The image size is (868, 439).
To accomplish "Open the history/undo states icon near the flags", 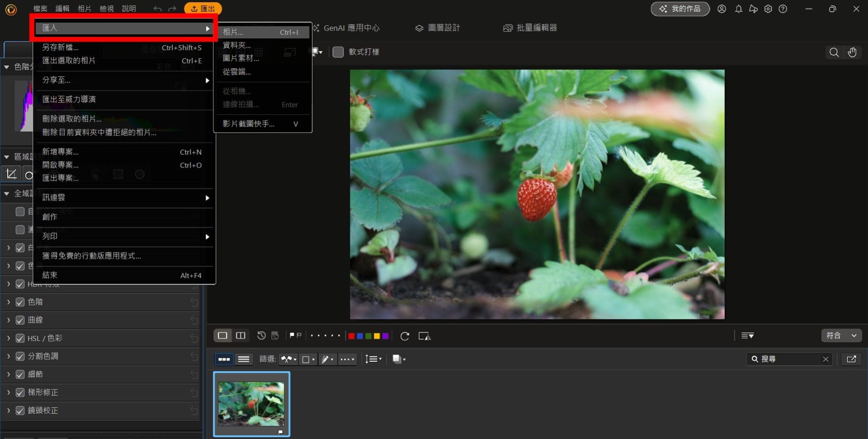I will pyautogui.click(x=260, y=336).
